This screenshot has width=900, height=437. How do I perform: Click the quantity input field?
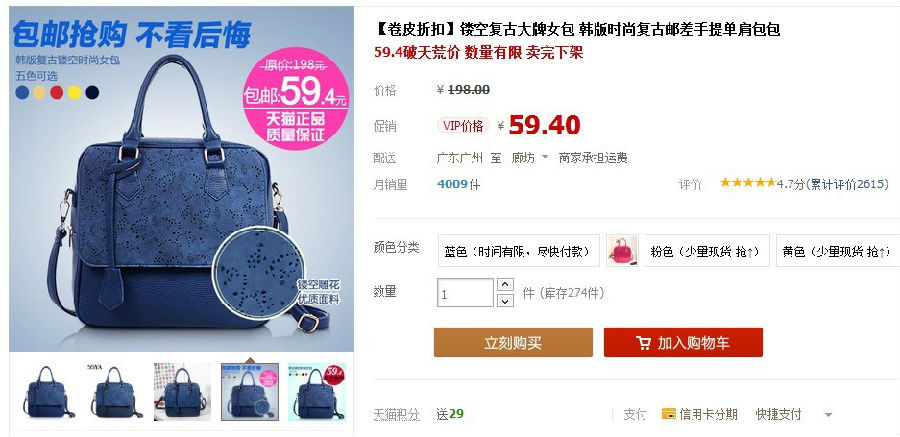click(465, 293)
